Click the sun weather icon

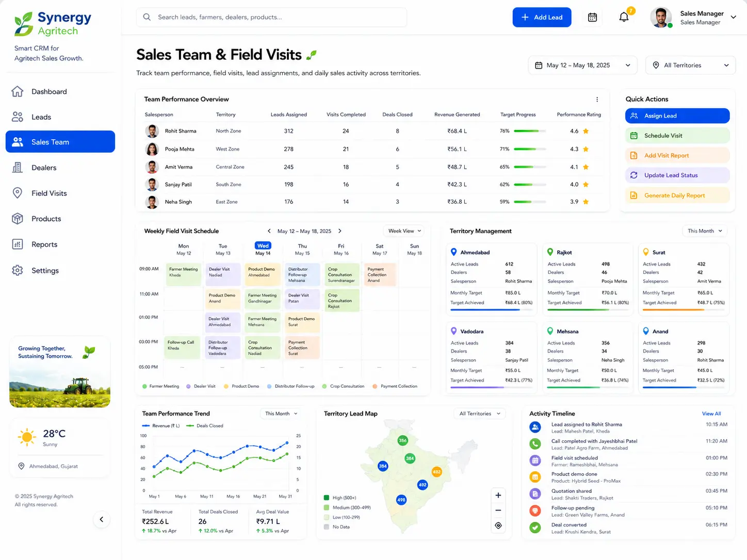pos(27,437)
